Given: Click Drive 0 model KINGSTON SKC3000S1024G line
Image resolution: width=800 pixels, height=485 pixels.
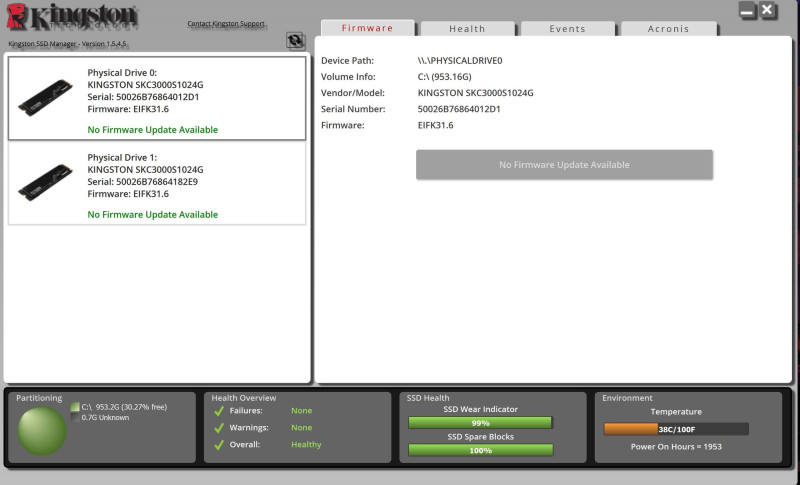Looking at the screenshot, I should coord(145,85).
